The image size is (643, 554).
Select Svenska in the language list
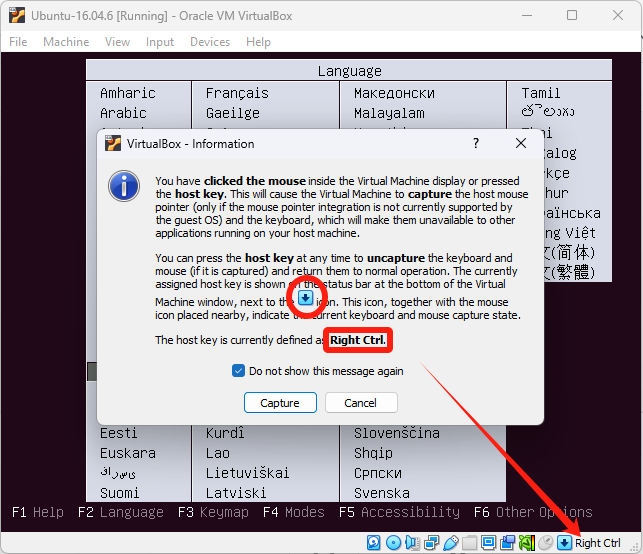pos(382,493)
